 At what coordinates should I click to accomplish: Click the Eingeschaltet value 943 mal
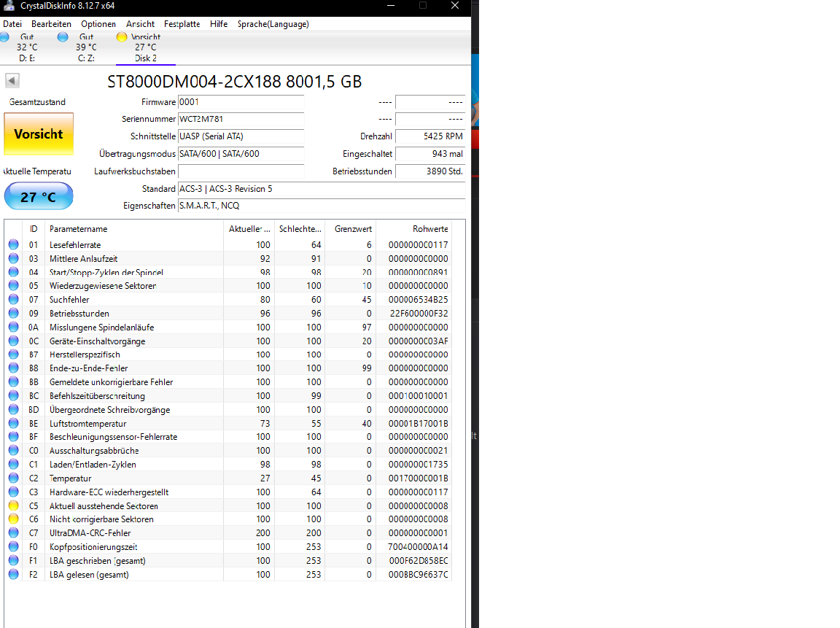(430, 154)
